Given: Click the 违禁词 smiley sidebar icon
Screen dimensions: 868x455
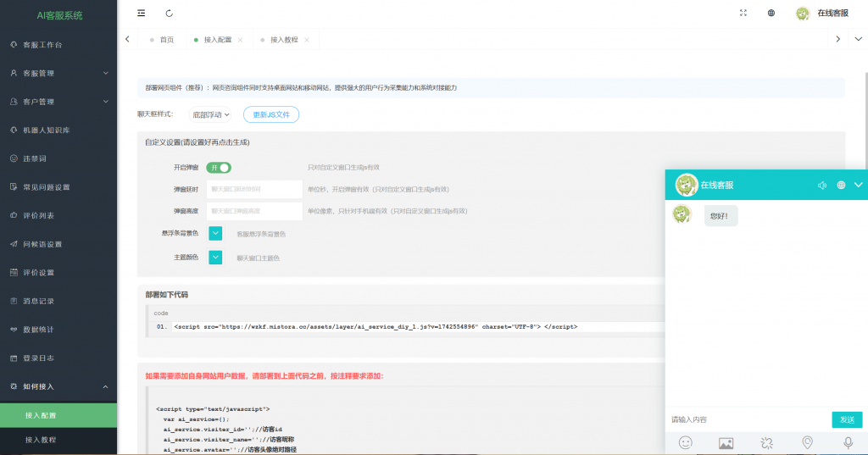Looking at the screenshot, I should pyautogui.click(x=14, y=158).
